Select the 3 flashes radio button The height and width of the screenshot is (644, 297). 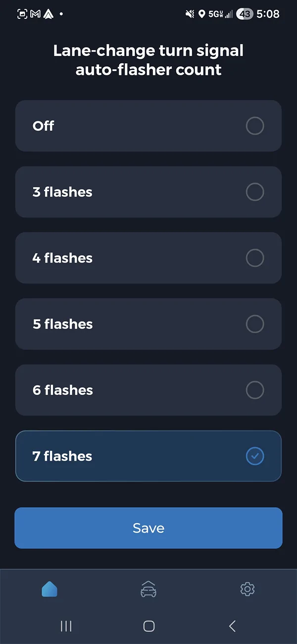(255, 192)
